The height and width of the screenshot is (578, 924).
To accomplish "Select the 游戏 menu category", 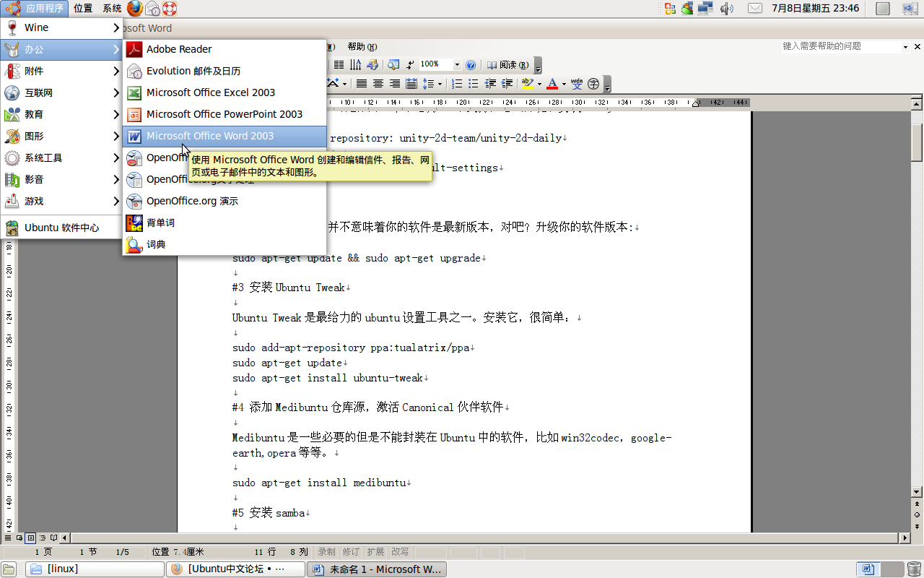I will coord(61,201).
